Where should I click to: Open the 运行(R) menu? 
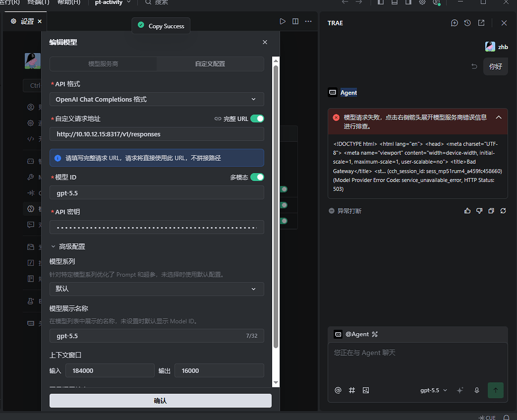[9, 3]
